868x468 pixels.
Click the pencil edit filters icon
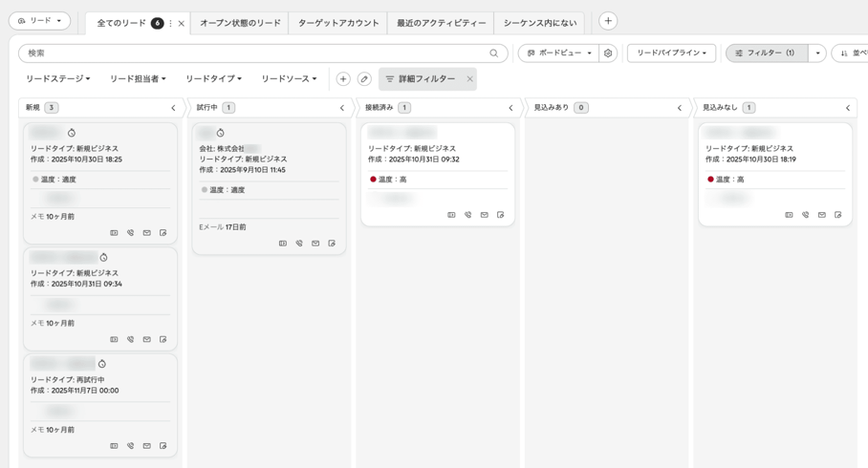click(363, 79)
